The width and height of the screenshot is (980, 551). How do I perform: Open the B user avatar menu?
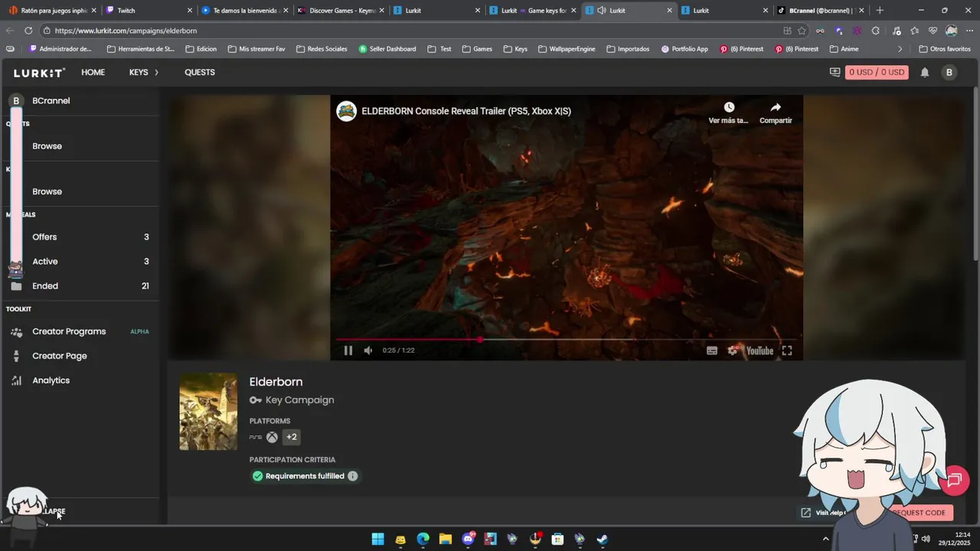949,72
